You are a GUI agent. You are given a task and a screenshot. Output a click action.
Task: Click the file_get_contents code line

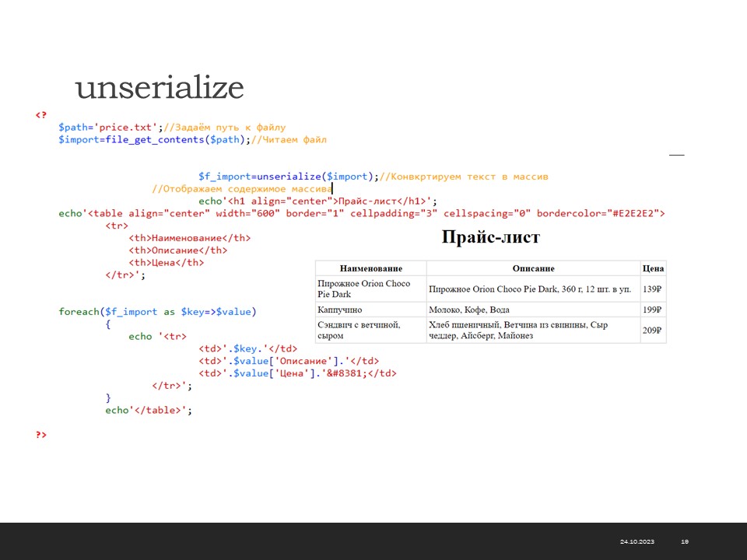point(192,139)
